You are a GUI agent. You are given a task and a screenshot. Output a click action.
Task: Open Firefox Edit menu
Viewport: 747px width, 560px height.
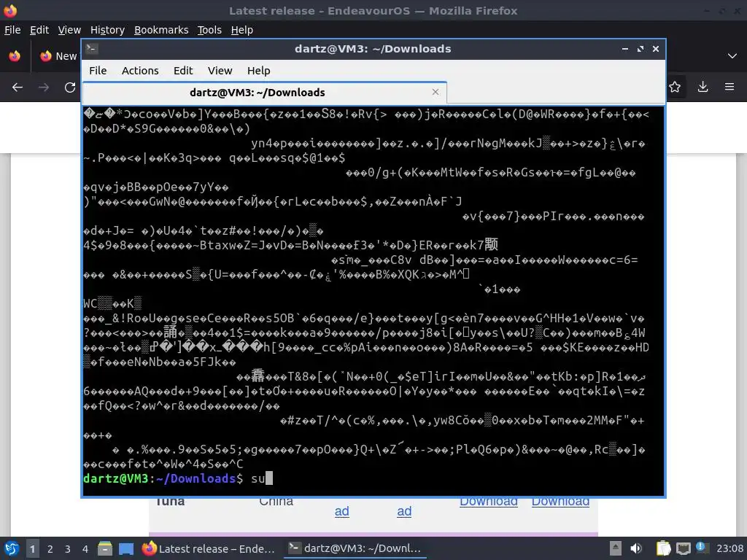(39, 30)
